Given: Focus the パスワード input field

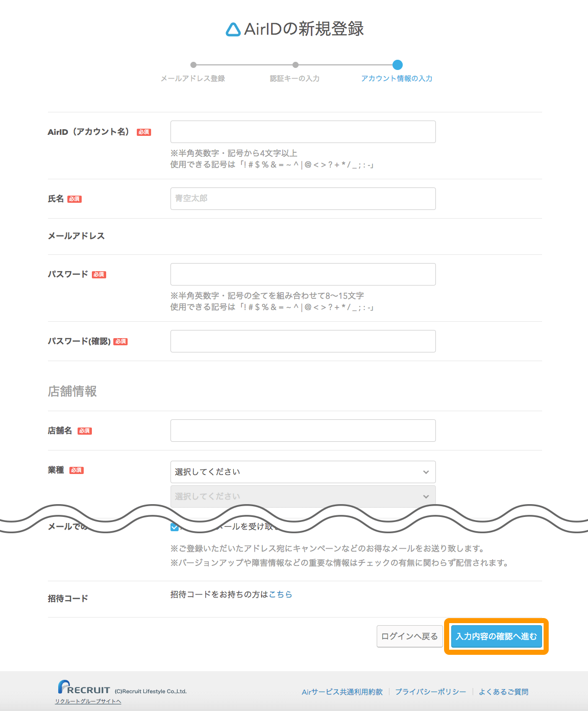Looking at the screenshot, I should [x=303, y=274].
